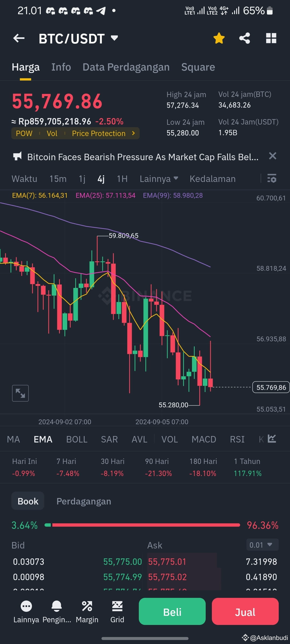Open chart settings icon beside Kedalaman
The width and height of the screenshot is (290, 644).
point(272,178)
